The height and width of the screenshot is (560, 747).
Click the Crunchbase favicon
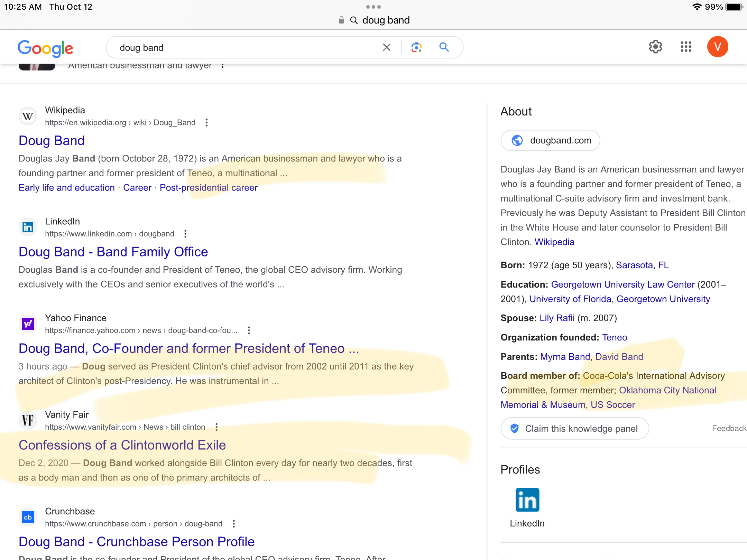[x=28, y=517]
